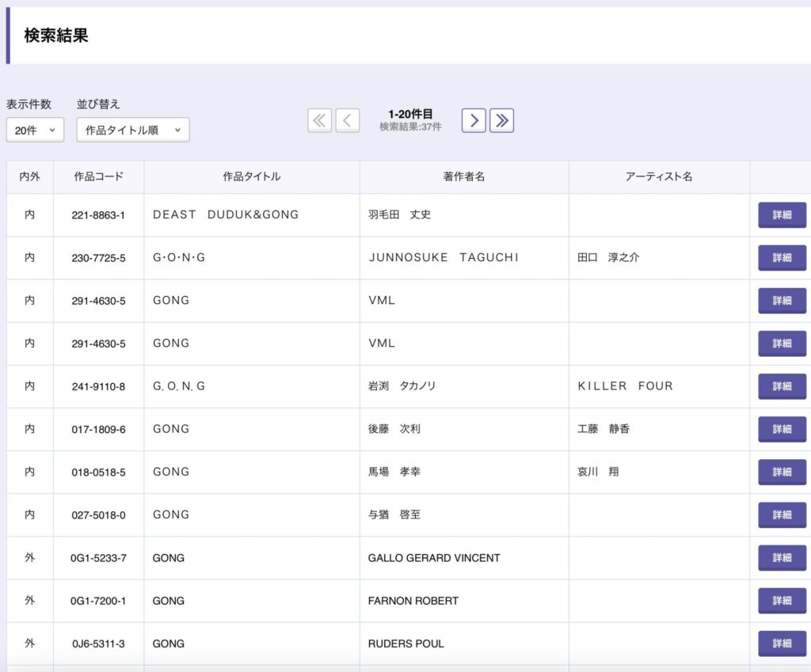
Task: Open 詳細 for DEAST DUDUK&GONG
Action: point(782,215)
